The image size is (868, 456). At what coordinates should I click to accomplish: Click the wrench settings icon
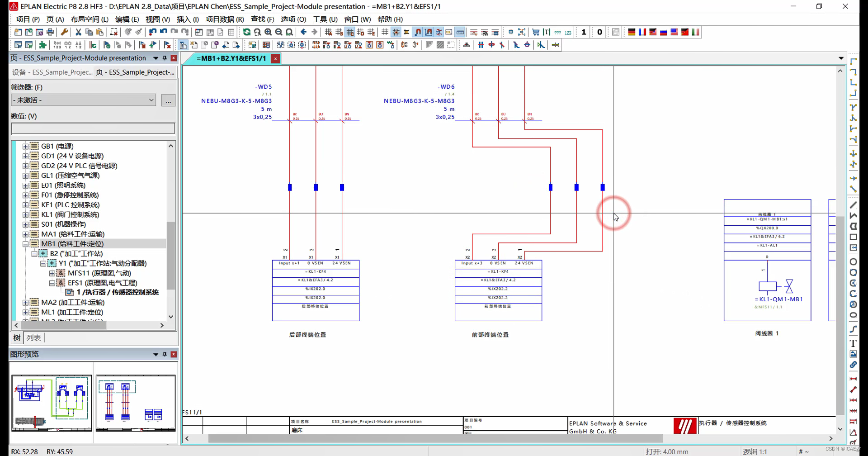64,32
